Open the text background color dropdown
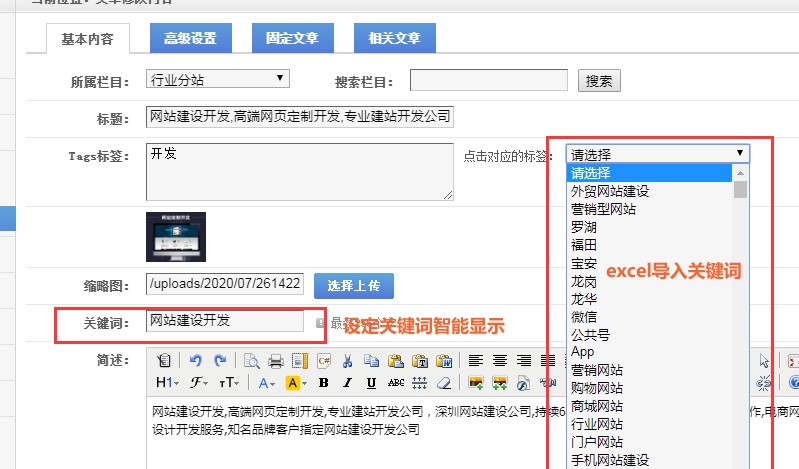 pyautogui.click(x=297, y=383)
